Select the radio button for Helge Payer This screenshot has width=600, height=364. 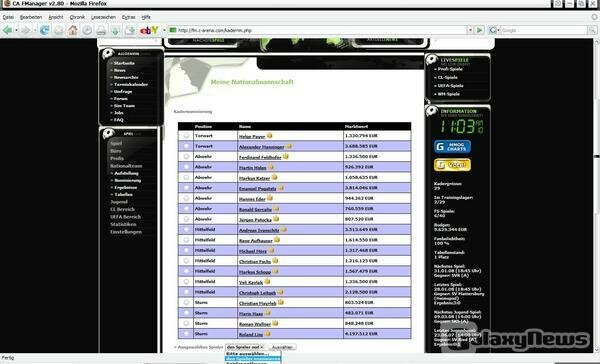coord(186,135)
